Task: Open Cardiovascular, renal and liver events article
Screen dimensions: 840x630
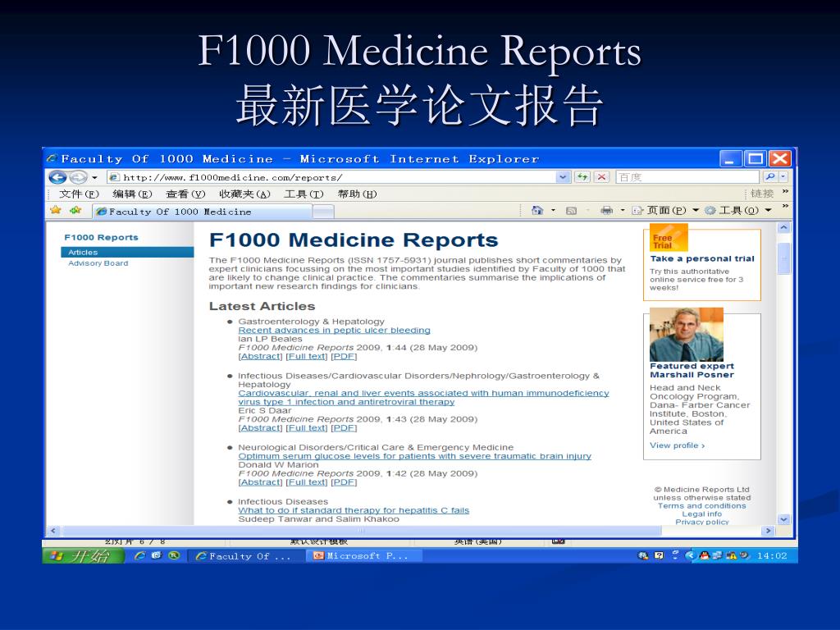Action: point(424,398)
